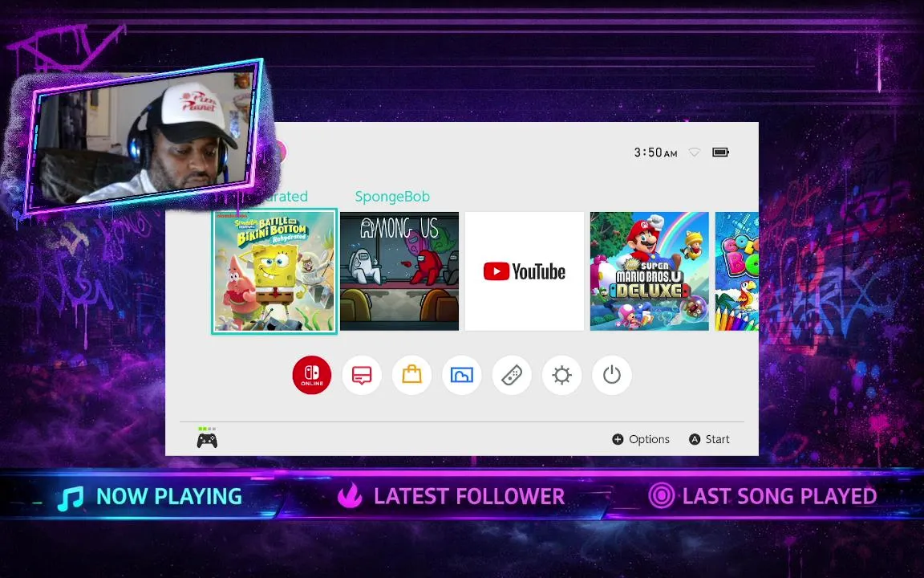Screen dimensions: 924x578
Task: Click the Wi-Fi signal icon
Action: point(694,153)
